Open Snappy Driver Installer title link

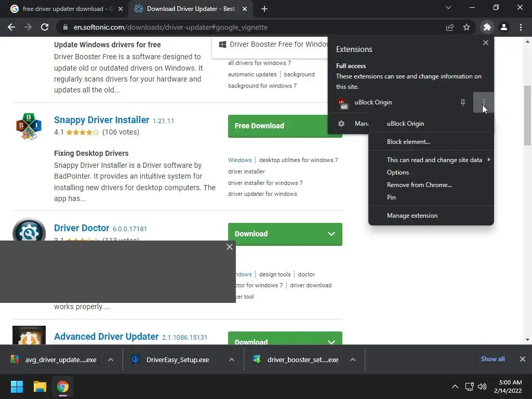point(101,120)
